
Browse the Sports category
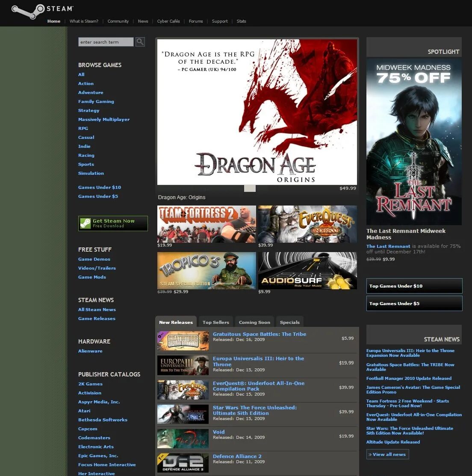tap(86, 164)
